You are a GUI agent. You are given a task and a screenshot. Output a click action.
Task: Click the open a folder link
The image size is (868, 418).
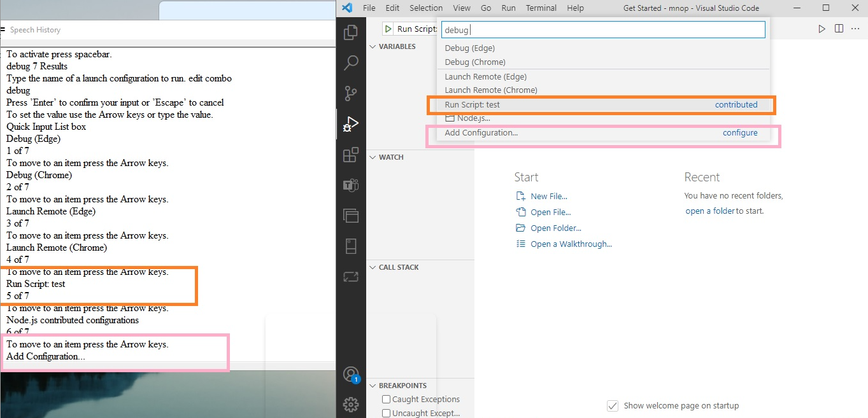click(709, 211)
